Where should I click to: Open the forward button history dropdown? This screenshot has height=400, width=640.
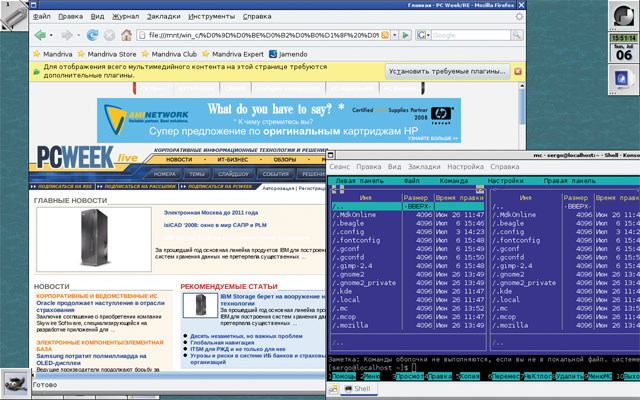78,36
